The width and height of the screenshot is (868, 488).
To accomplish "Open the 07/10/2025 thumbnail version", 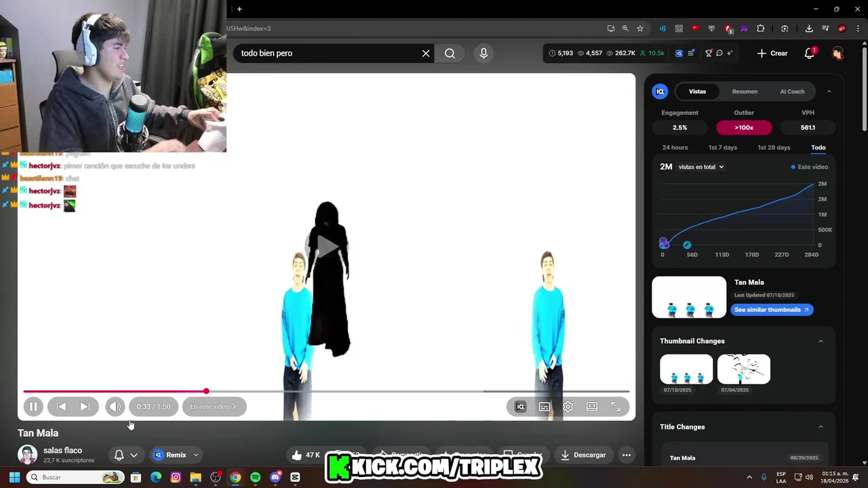I will click(686, 369).
